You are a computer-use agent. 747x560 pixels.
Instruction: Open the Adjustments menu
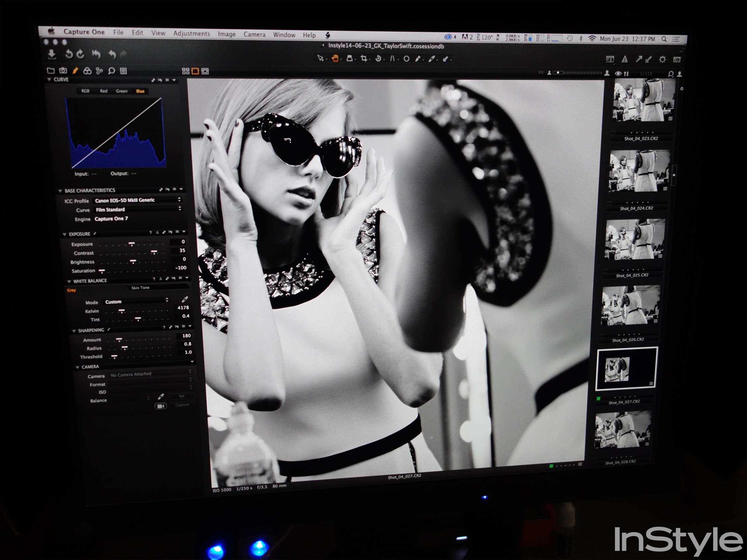point(192,34)
